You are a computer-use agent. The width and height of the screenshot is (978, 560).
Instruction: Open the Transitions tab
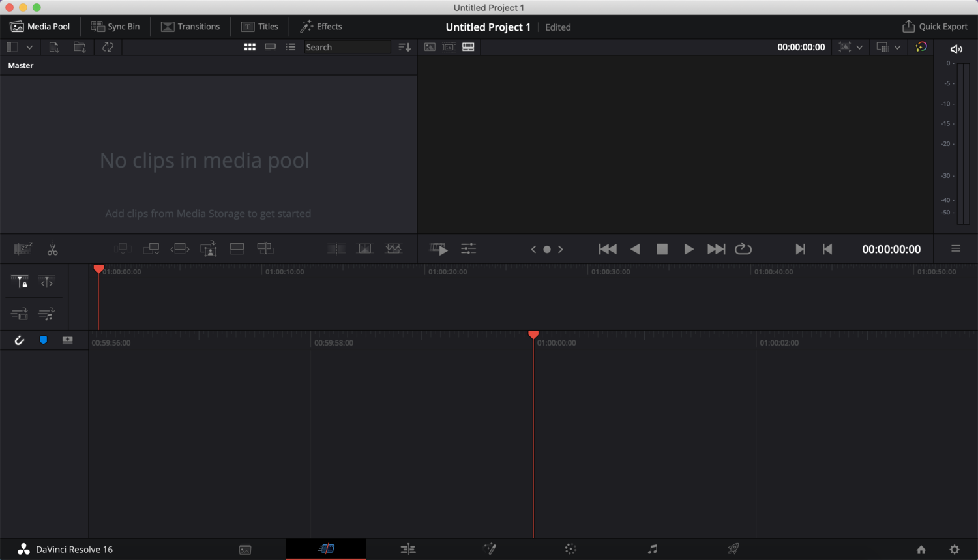(x=190, y=27)
